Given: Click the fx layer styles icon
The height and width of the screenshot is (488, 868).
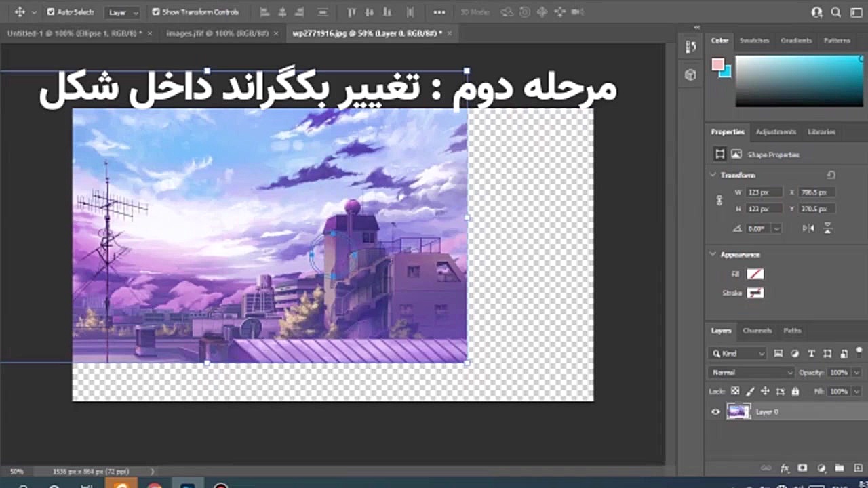Looking at the screenshot, I should 785,468.
